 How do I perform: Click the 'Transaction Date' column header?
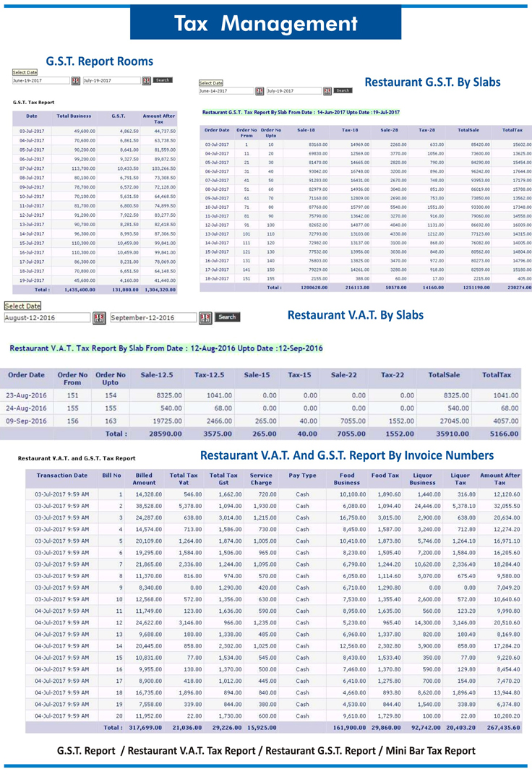pos(62,476)
